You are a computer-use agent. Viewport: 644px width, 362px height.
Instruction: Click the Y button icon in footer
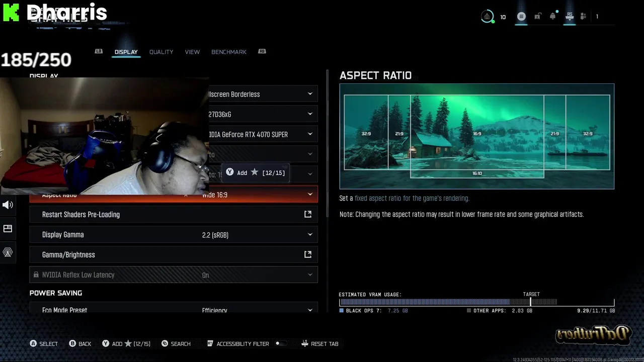[x=106, y=343]
